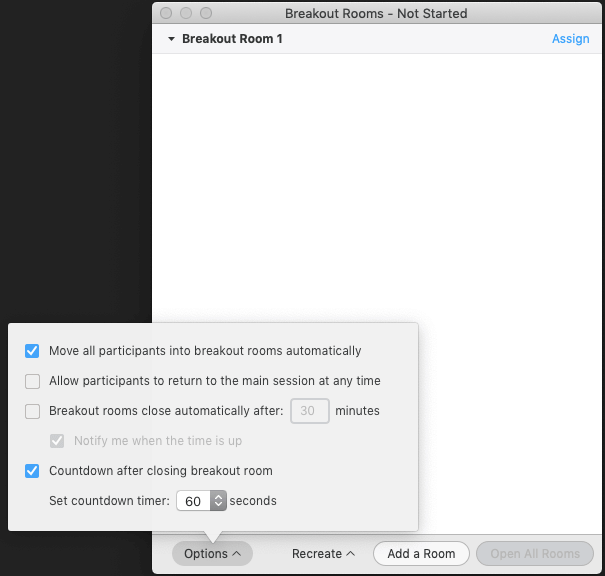605x576 pixels.
Task: Close the Options popup via Options button
Action: click(x=212, y=553)
